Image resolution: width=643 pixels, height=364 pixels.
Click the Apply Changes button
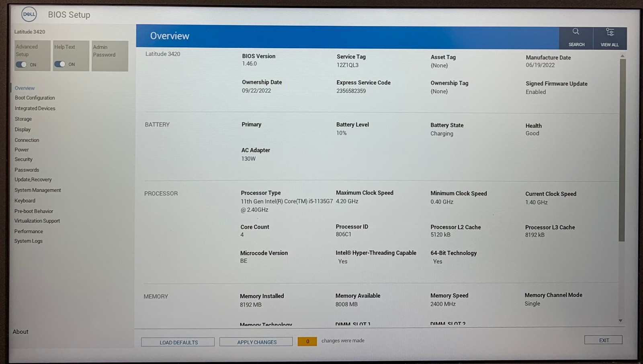click(x=256, y=342)
